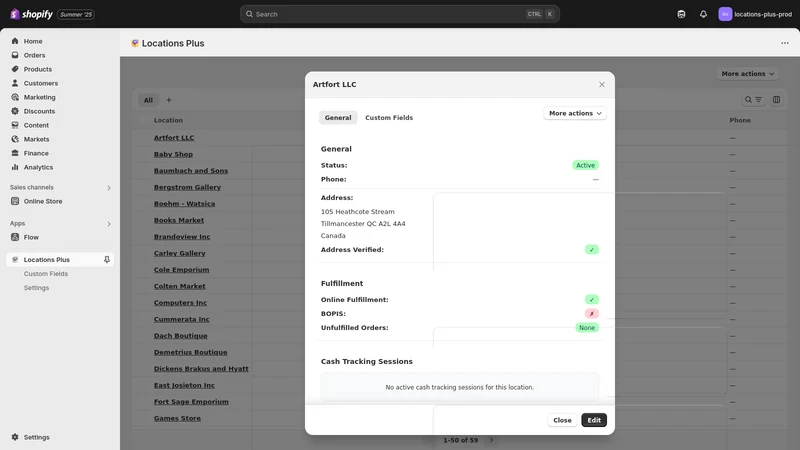Viewport: 800px width, 450px height.
Task: Go to the next page of locations
Action: 491,440
